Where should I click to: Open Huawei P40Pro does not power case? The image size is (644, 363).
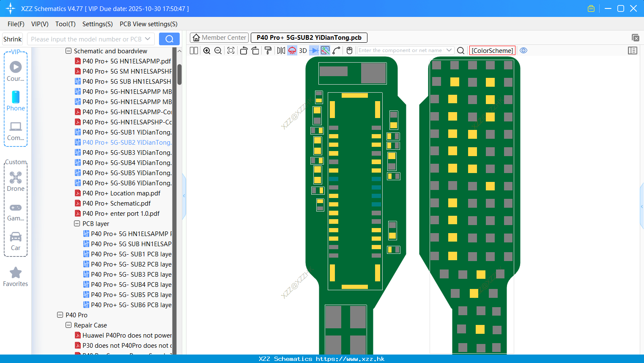[x=123, y=335]
